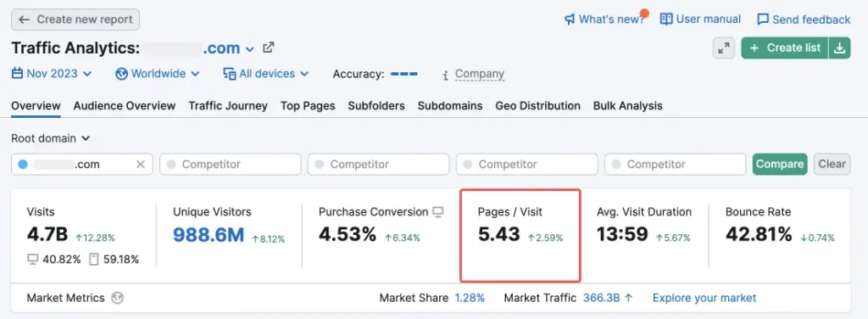Open the All devices dropdown

265,74
